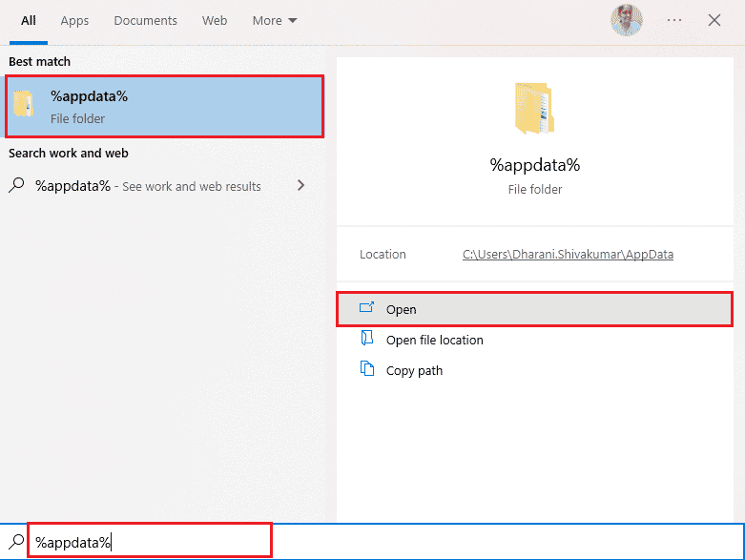Click the large folder icon in preview pane
Screen dimensions: 745x560
pos(534,107)
